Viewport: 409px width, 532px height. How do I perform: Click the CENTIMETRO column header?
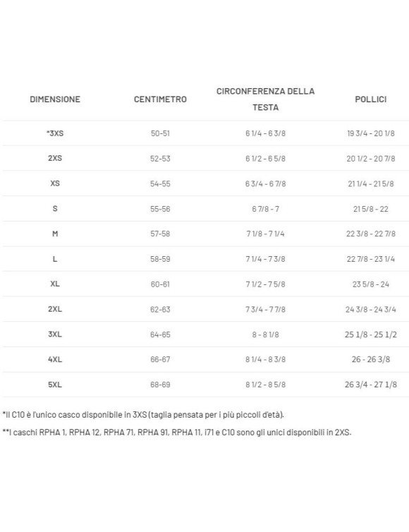(x=160, y=99)
